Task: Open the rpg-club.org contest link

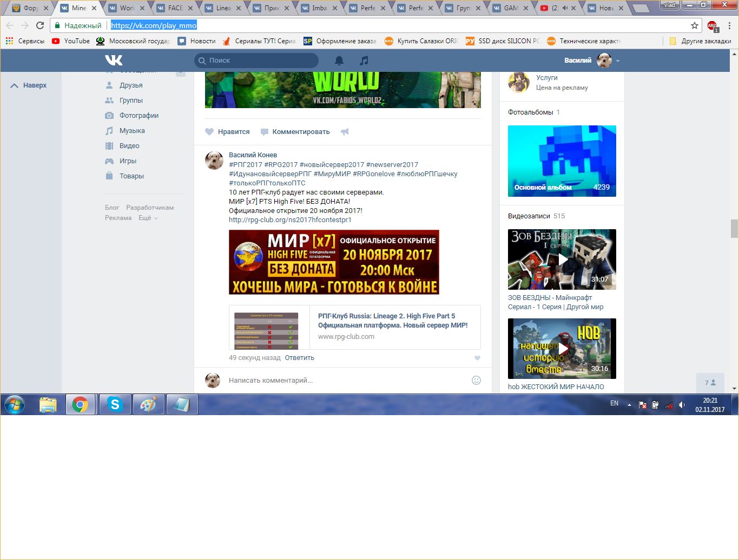Action: pos(290,220)
